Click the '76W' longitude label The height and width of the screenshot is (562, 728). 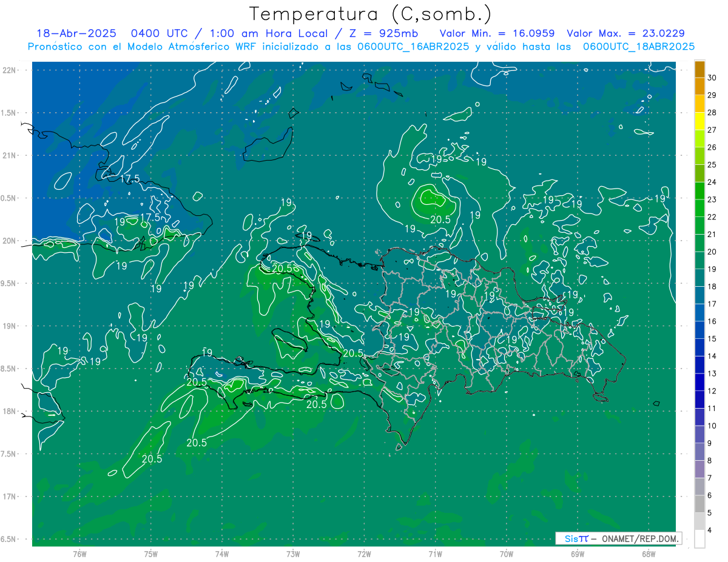coord(79,554)
